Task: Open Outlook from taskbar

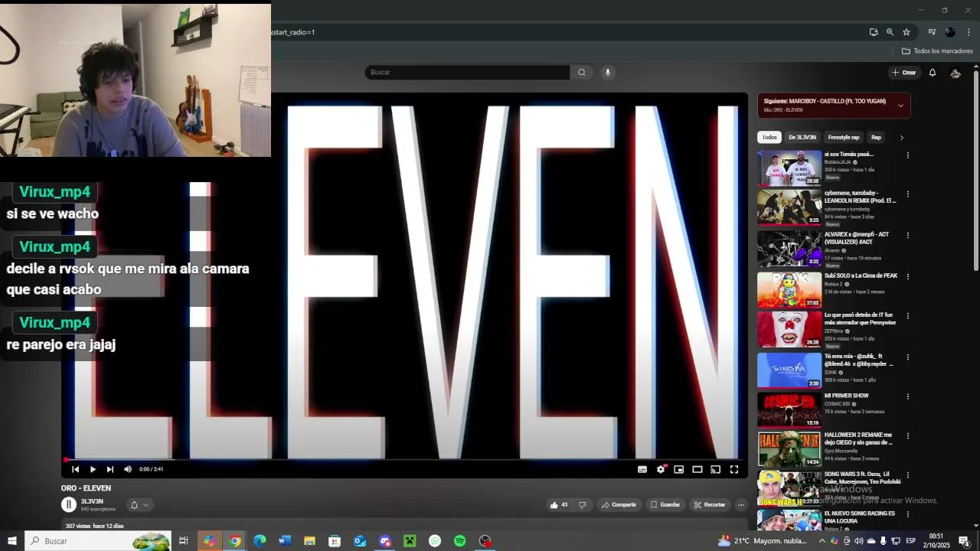Action: point(360,541)
